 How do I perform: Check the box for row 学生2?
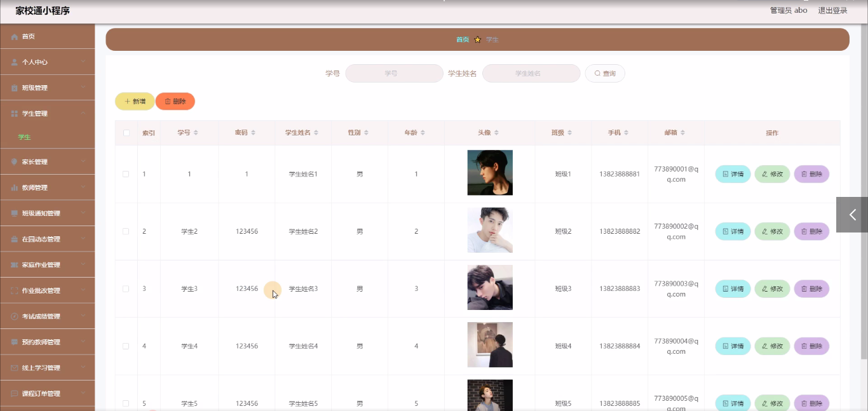point(126,231)
